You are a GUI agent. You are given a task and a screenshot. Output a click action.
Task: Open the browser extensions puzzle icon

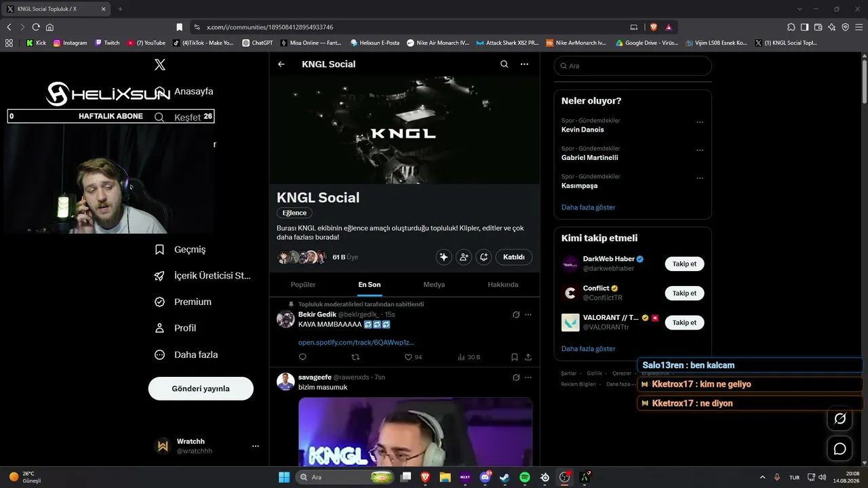click(791, 27)
